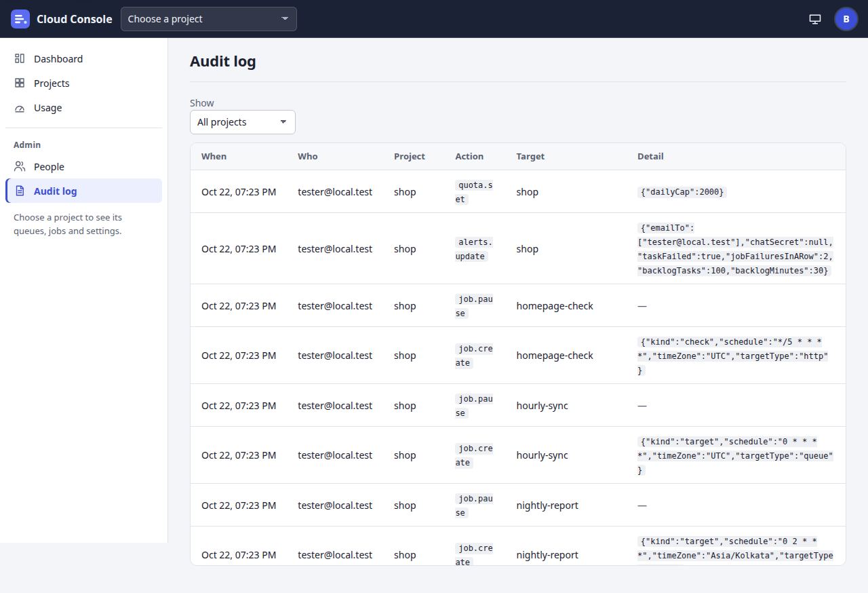868x593 pixels.
Task: Open the user avatar B menu
Action: [846, 19]
